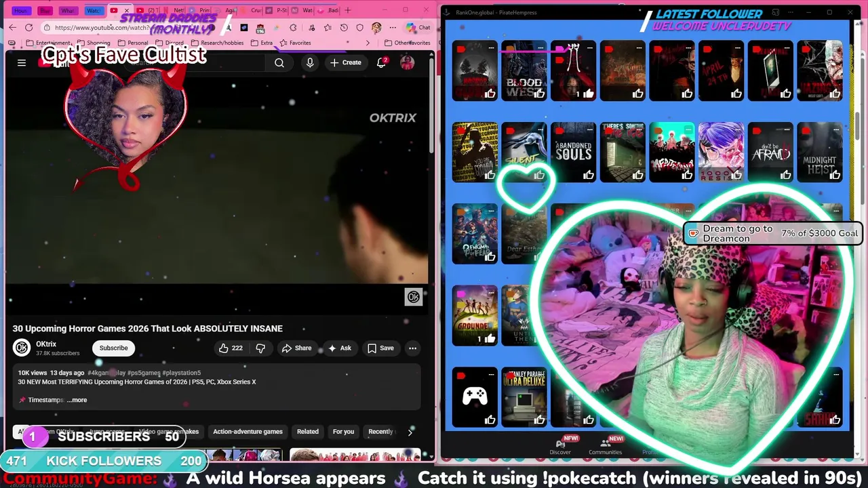Go back in the browser
The image size is (868, 488).
pyautogui.click(x=12, y=27)
